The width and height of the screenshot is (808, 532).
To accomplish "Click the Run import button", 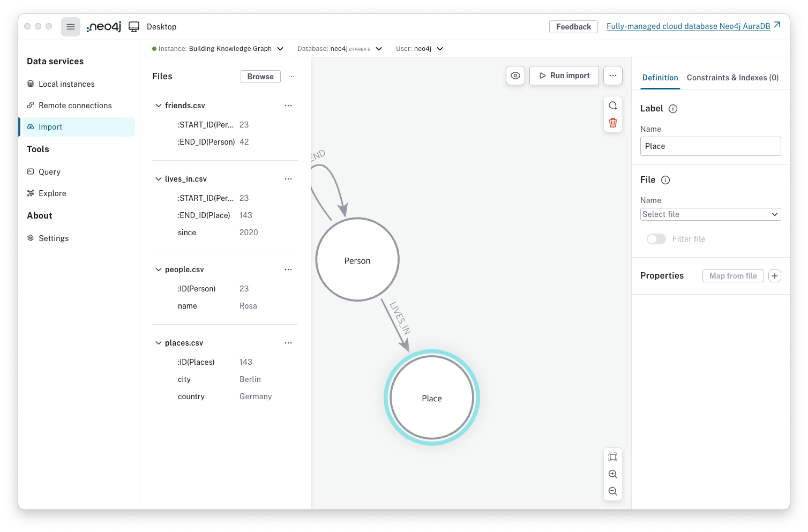I will pyautogui.click(x=564, y=76).
